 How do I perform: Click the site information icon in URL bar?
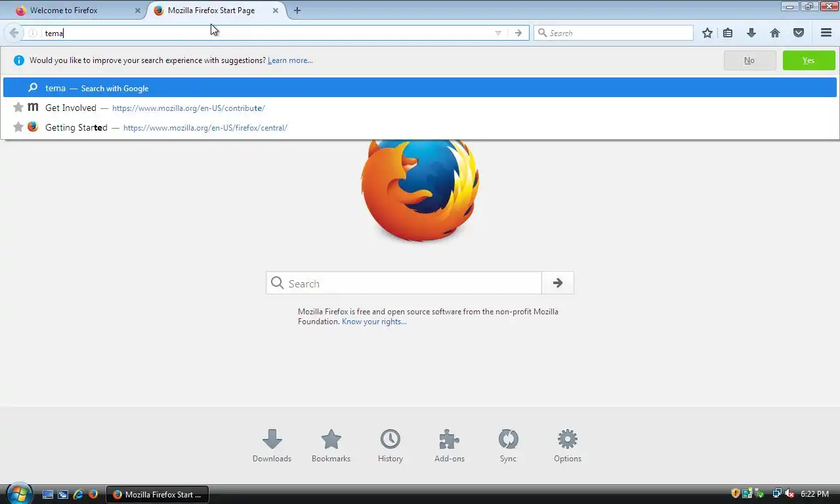coord(33,33)
